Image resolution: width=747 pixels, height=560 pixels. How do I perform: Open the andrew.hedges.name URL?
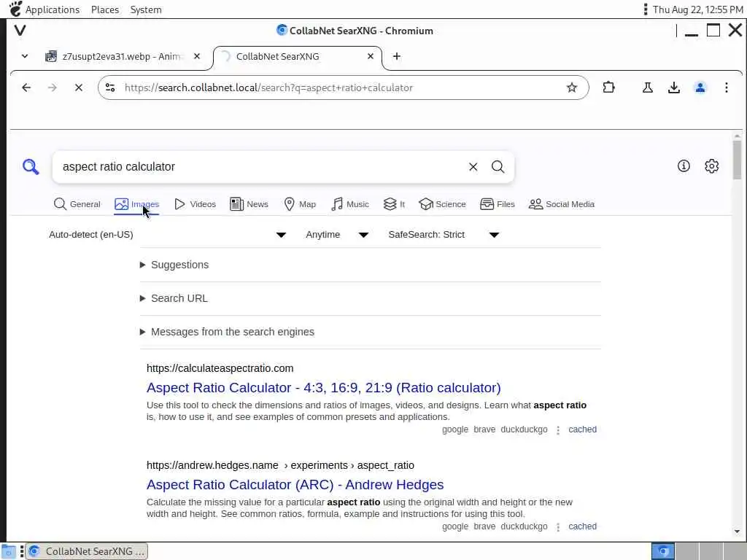(280, 465)
